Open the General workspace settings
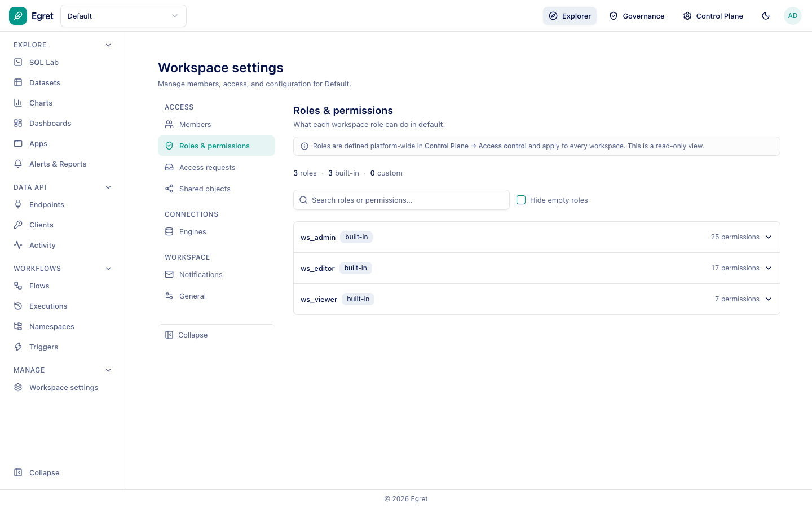 point(217,296)
